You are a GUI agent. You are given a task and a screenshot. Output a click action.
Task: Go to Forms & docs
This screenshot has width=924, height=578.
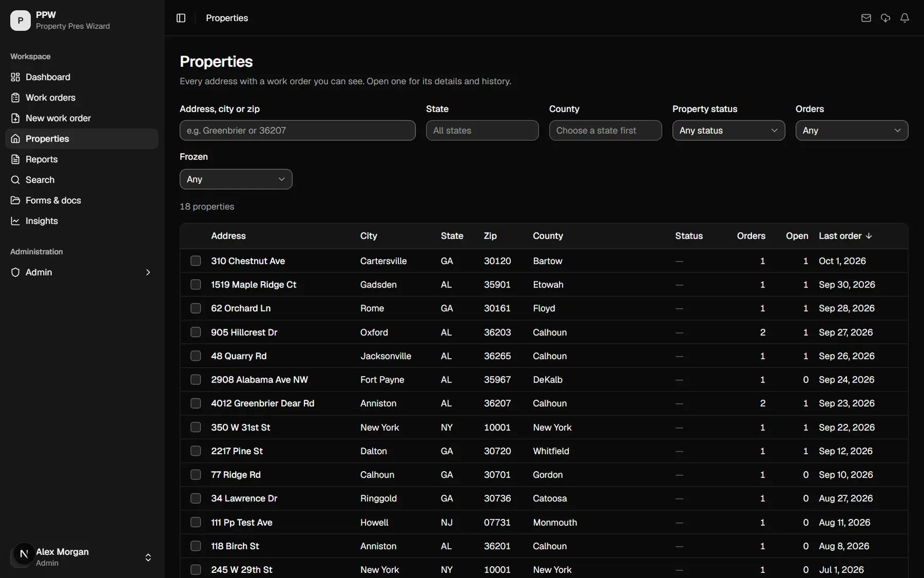click(82, 200)
